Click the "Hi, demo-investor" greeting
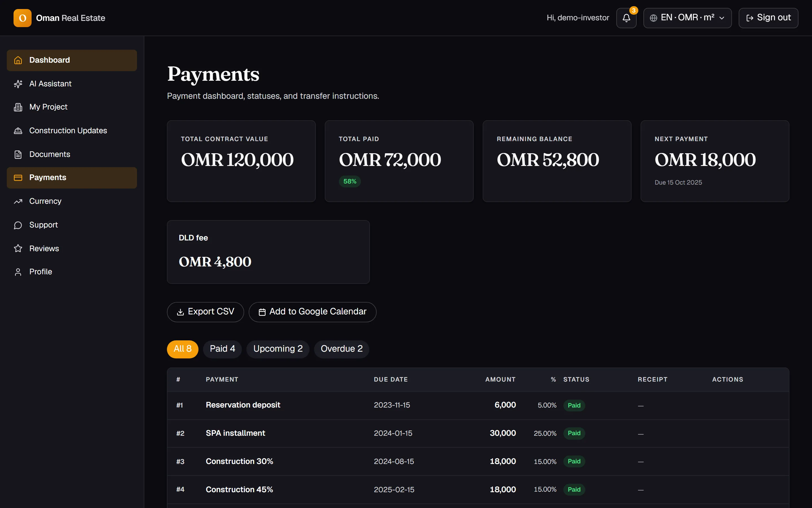The width and height of the screenshot is (812, 508). [x=578, y=18]
